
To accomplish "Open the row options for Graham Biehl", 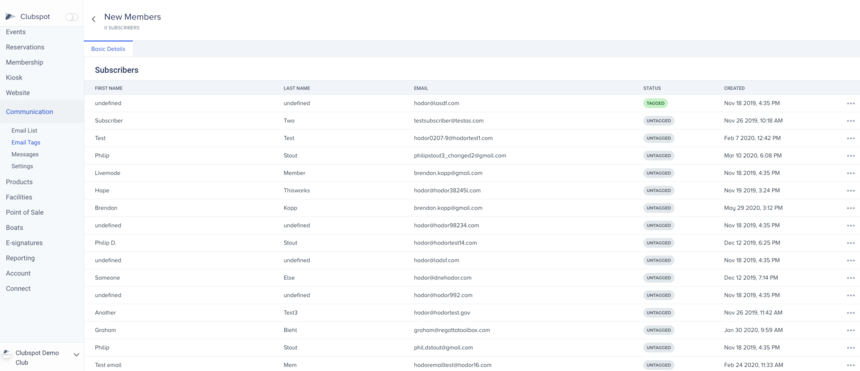I will (x=850, y=330).
